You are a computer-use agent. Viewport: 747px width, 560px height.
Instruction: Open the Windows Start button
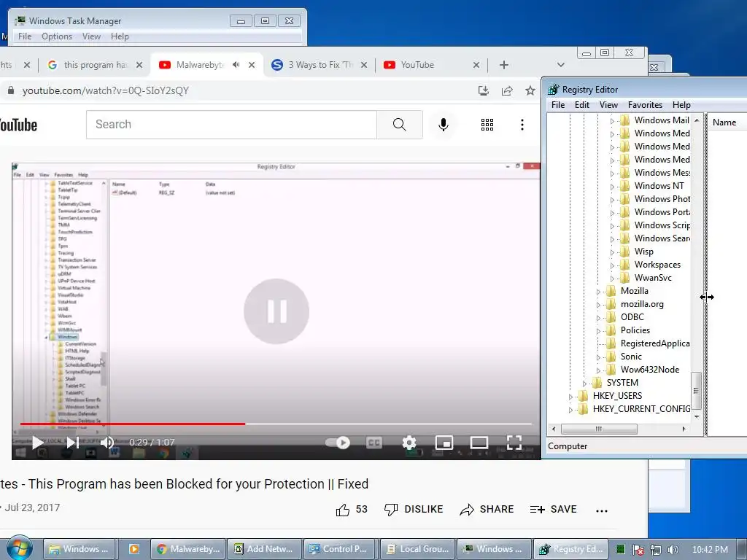[x=19, y=548]
